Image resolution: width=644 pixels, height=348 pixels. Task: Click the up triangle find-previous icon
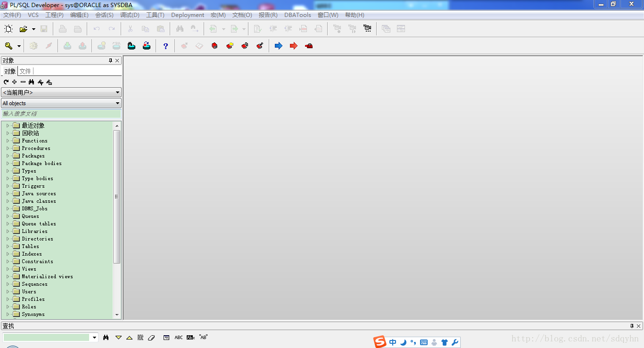point(129,338)
